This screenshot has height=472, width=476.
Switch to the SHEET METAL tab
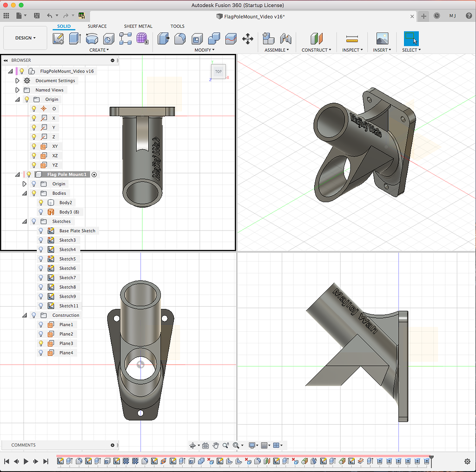[x=138, y=26]
